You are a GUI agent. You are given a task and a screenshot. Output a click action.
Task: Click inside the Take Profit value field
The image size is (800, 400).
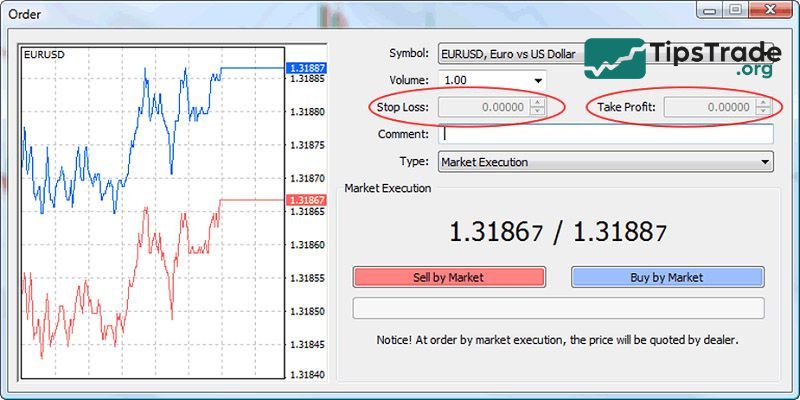[x=708, y=107]
